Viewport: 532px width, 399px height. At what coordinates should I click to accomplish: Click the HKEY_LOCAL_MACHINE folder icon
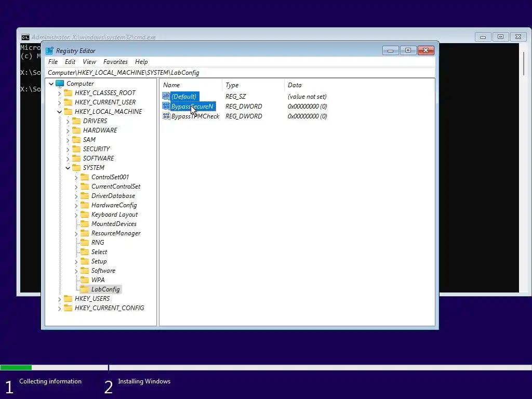(68, 111)
